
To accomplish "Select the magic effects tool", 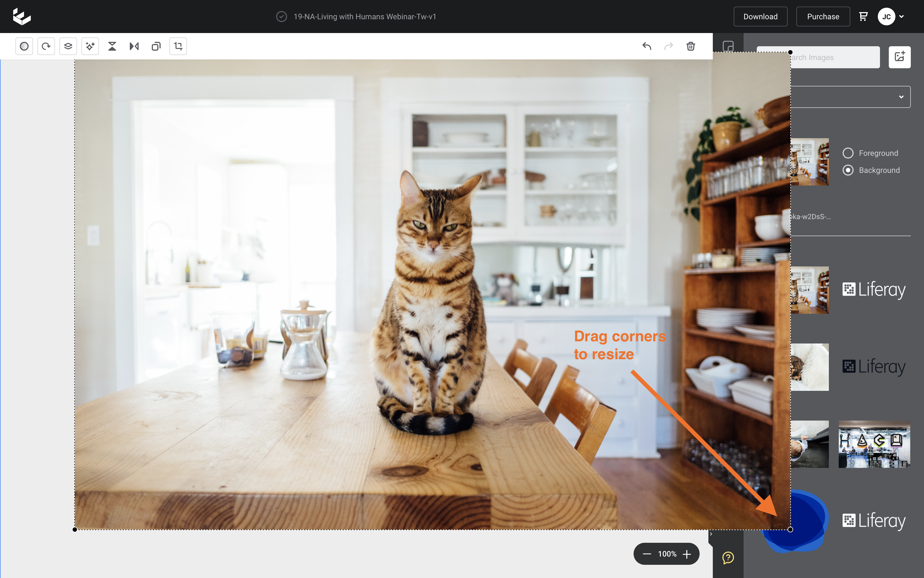I will pos(90,46).
